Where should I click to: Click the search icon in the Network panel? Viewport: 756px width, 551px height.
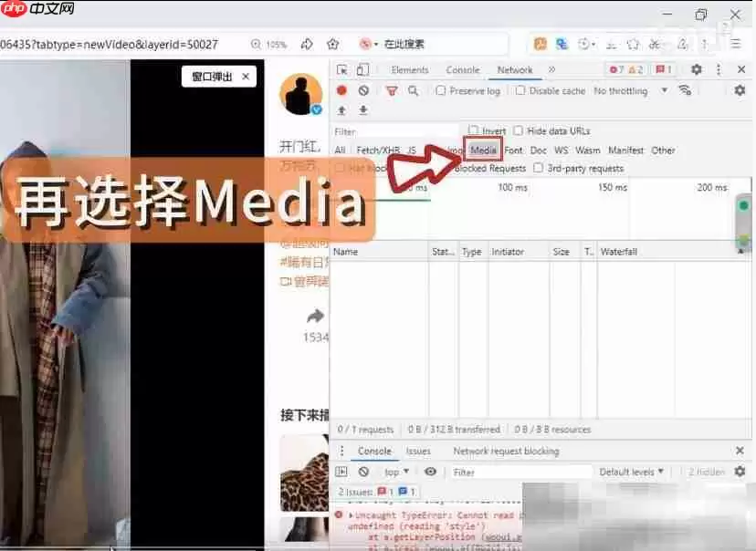(412, 90)
